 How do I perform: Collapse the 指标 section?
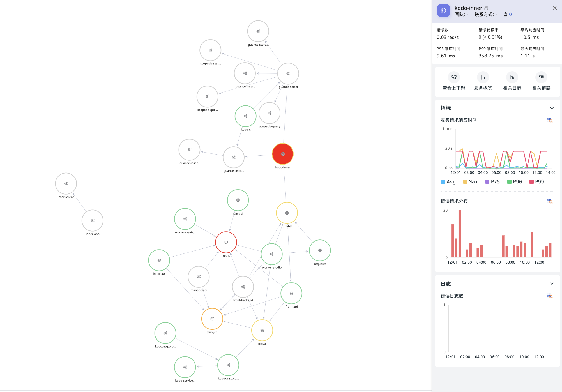552,108
